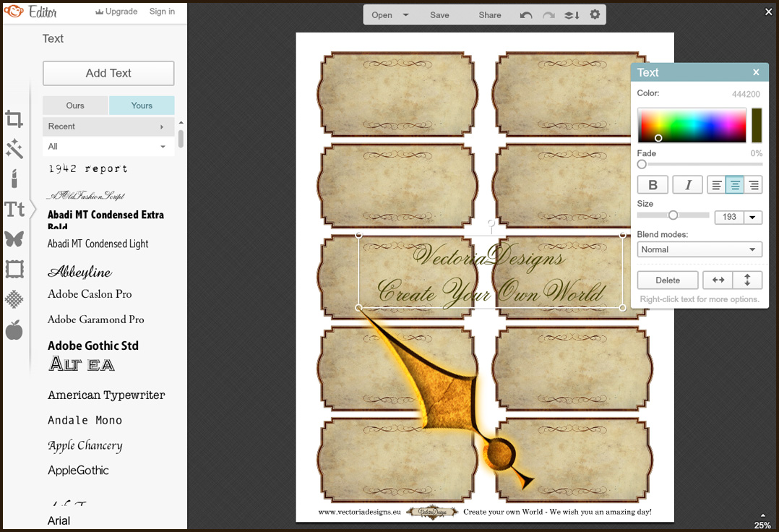Viewport: 779px width, 532px height.
Task: Open the font Size dropdown arrow
Action: (753, 217)
